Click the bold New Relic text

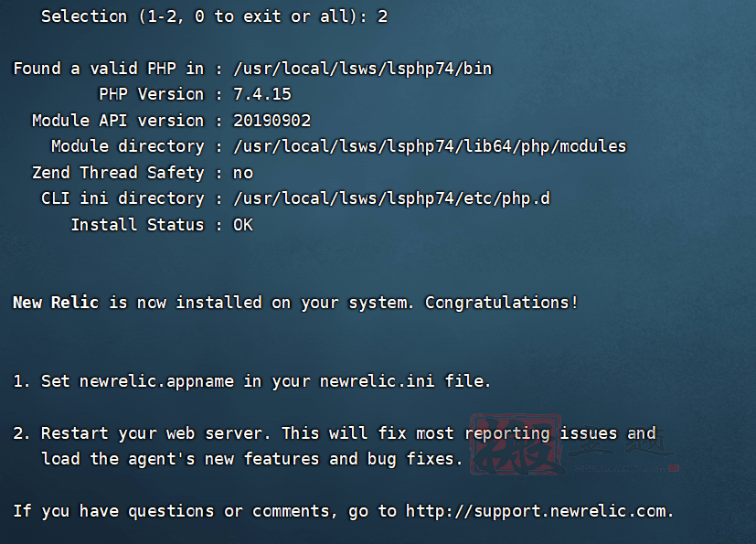click(56, 303)
